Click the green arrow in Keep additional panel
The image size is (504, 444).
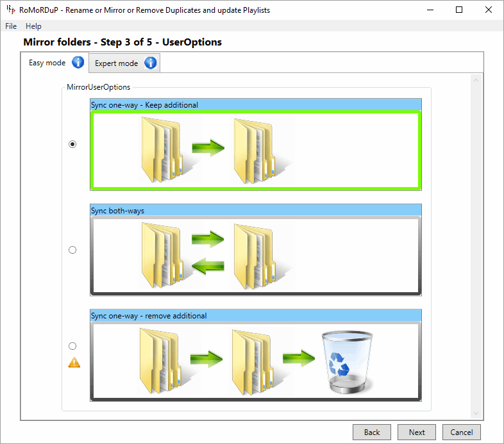coord(208,148)
